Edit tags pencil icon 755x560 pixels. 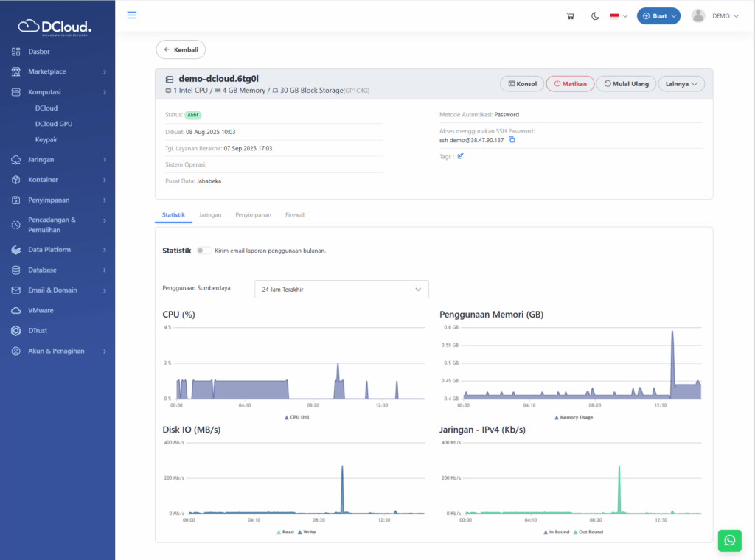(461, 156)
